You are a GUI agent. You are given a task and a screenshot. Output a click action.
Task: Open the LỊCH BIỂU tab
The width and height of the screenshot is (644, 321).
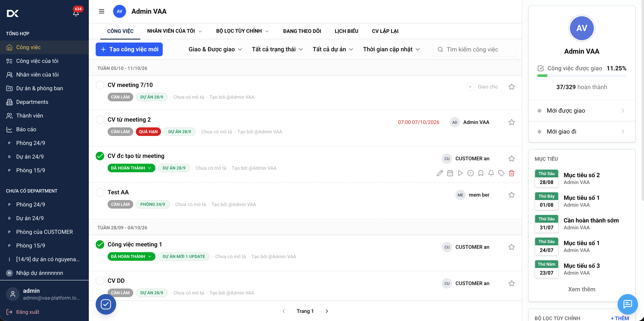click(346, 31)
